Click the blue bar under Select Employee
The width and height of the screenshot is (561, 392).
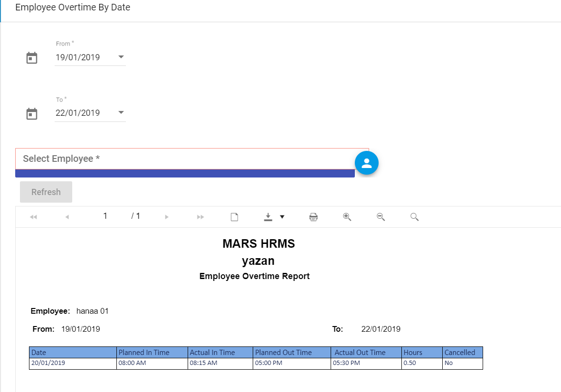(x=185, y=174)
